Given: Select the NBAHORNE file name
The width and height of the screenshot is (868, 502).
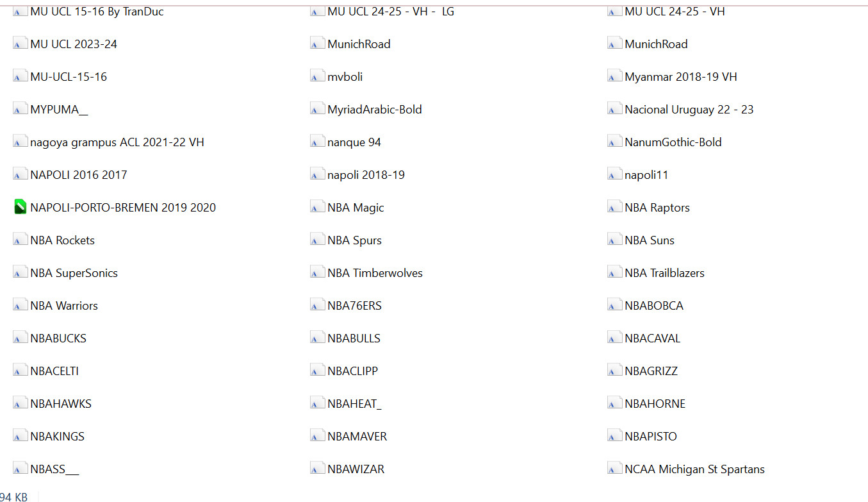Looking at the screenshot, I should click(655, 403).
